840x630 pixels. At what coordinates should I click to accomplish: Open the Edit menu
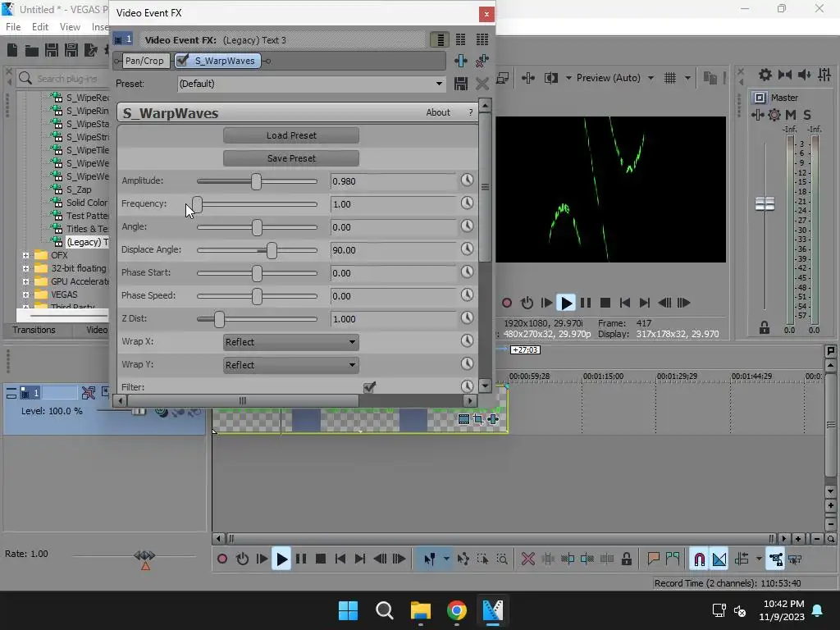pyautogui.click(x=40, y=27)
